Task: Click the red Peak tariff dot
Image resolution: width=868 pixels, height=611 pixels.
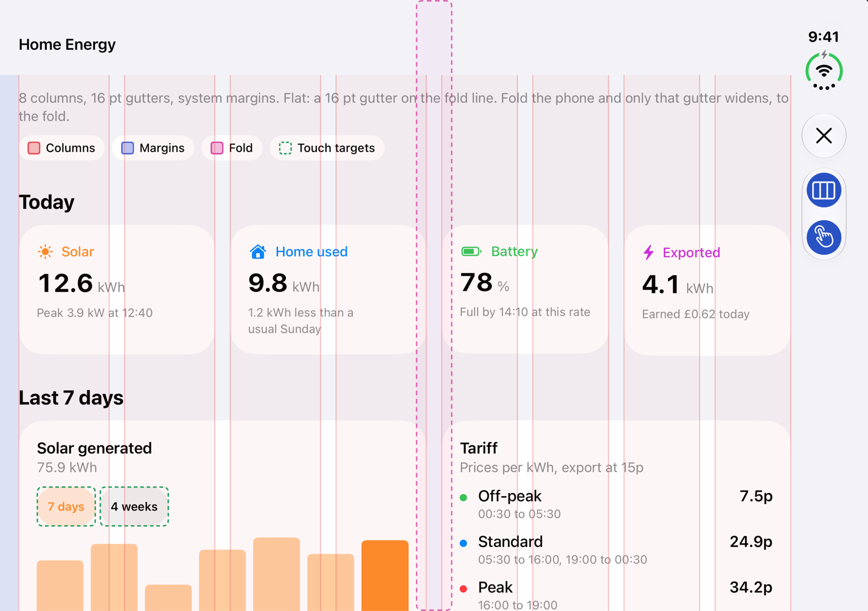Action: click(464, 588)
